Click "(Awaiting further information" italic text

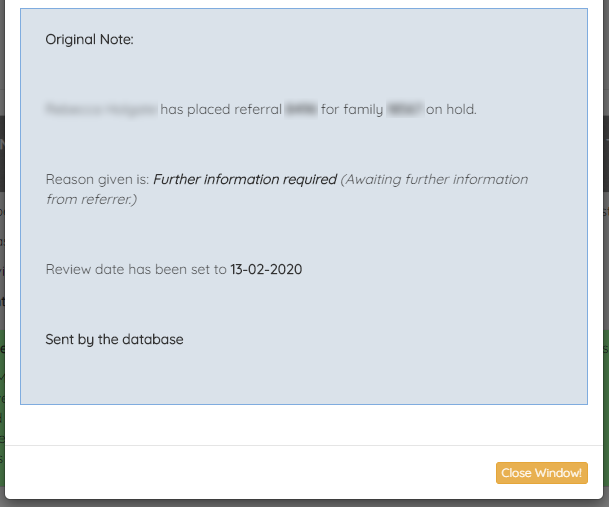click(x=434, y=180)
